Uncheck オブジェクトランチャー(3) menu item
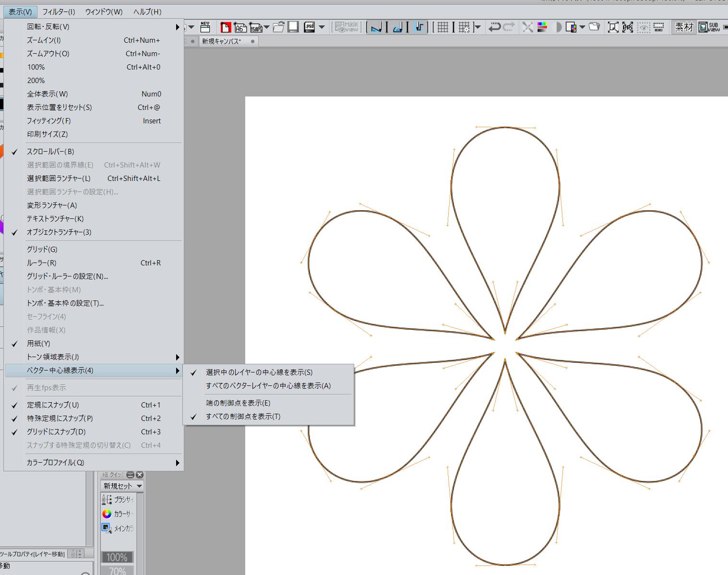728x575 pixels. [94, 232]
